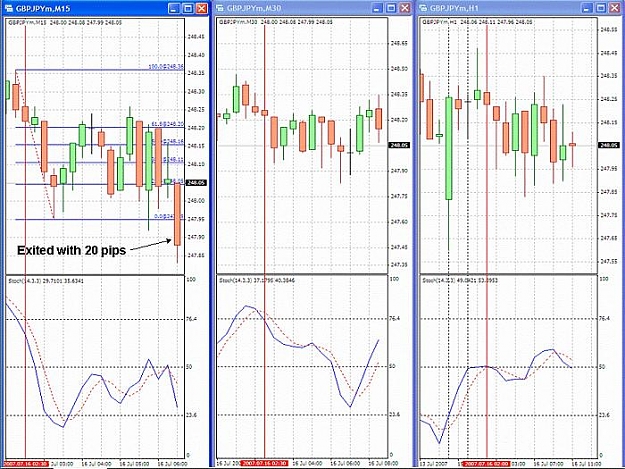Close the GBPJPYm,H1 chart window
The height and width of the screenshot is (469, 625).
tap(615, 8)
